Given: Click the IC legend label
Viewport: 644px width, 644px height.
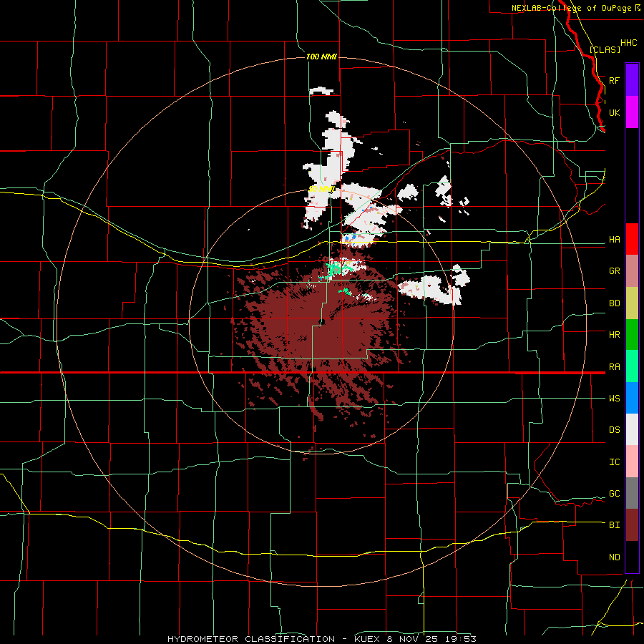Looking at the screenshot, I should click(614, 462).
